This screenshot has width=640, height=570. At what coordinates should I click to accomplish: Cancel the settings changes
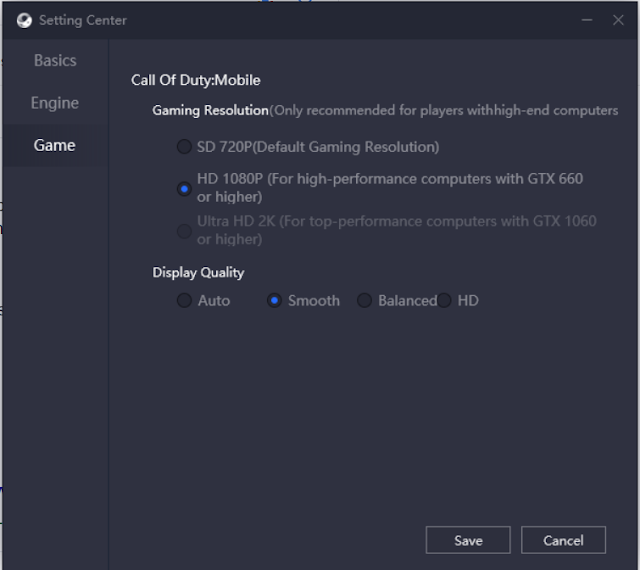coord(563,540)
